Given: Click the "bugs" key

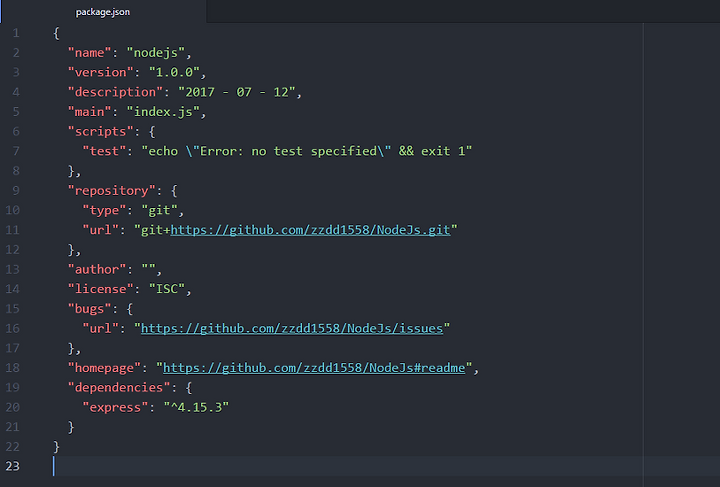Looking at the screenshot, I should 90,309.
